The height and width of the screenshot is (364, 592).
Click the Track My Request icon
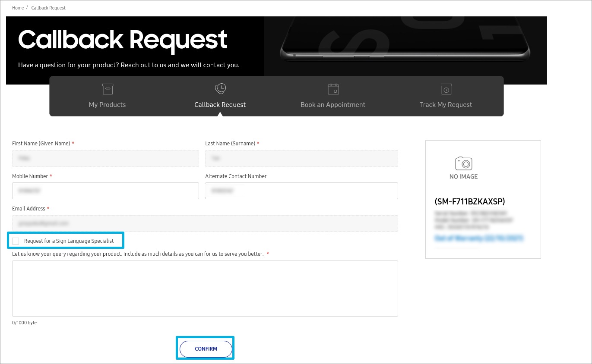pos(446,89)
